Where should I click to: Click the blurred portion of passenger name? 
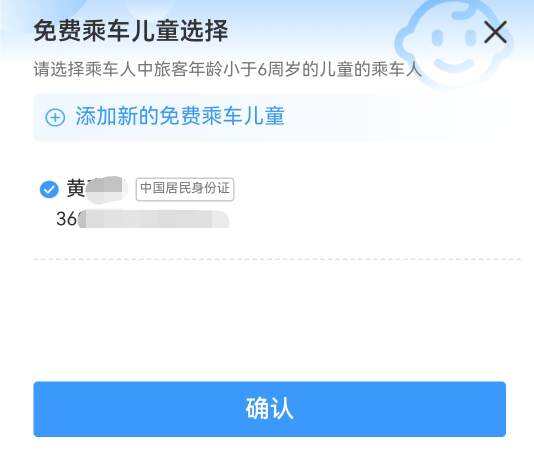(105, 189)
